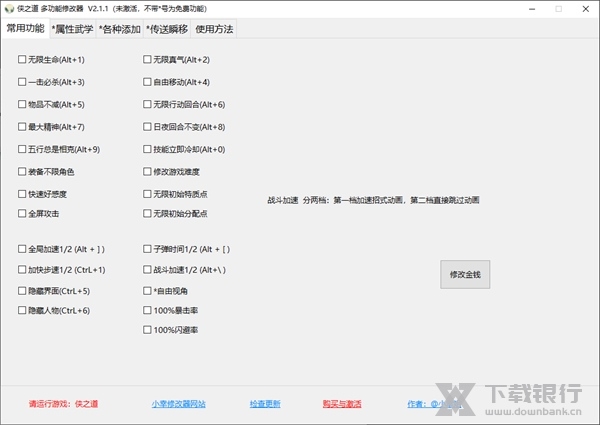
Task: Check 无限行动回合(Alt+6)
Action: (x=184, y=104)
